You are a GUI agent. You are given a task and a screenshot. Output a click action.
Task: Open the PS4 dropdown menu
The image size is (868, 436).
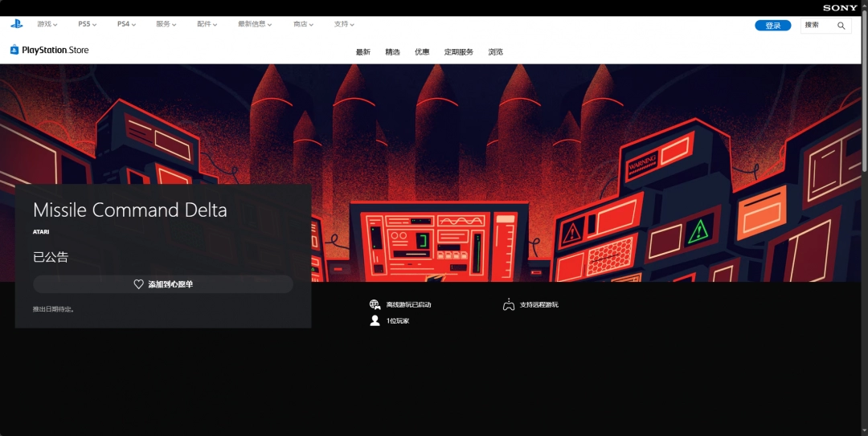click(x=126, y=24)
